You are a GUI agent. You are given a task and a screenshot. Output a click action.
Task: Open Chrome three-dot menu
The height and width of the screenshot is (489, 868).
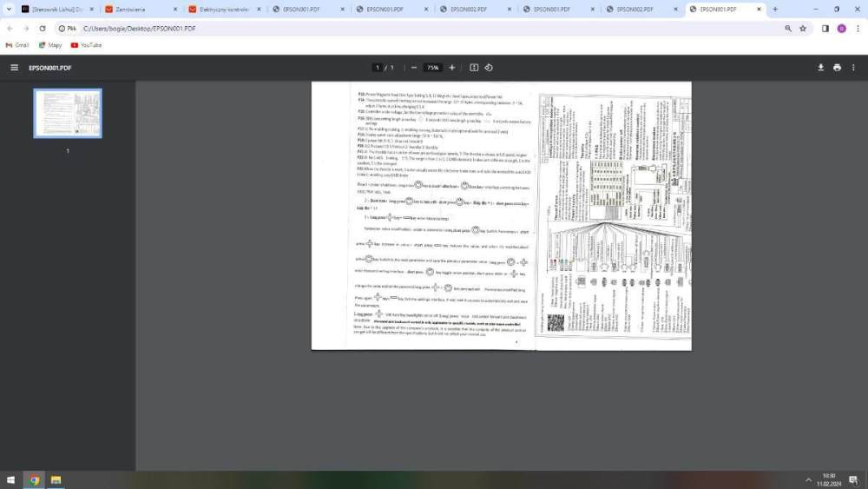coord(858,28)
